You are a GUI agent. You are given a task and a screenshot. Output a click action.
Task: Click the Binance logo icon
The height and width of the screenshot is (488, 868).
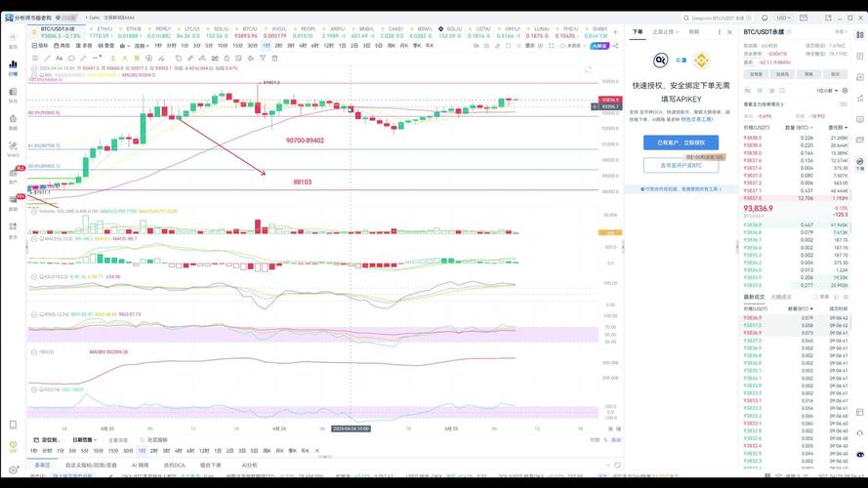[701, 60]
